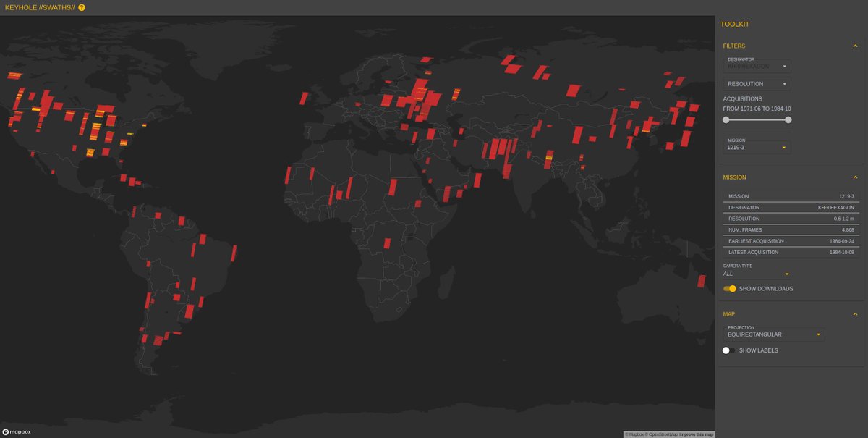Click the Mapbox attribution link

click(634, 434)
